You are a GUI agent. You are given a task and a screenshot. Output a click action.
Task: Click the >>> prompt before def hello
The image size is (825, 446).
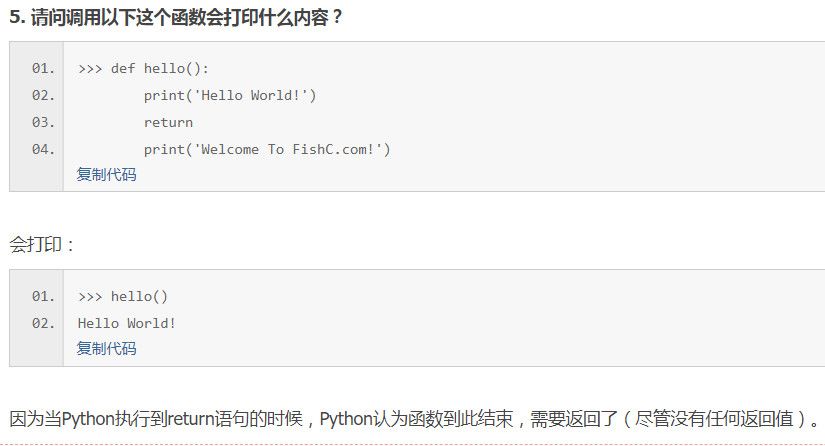click(89, 69)
